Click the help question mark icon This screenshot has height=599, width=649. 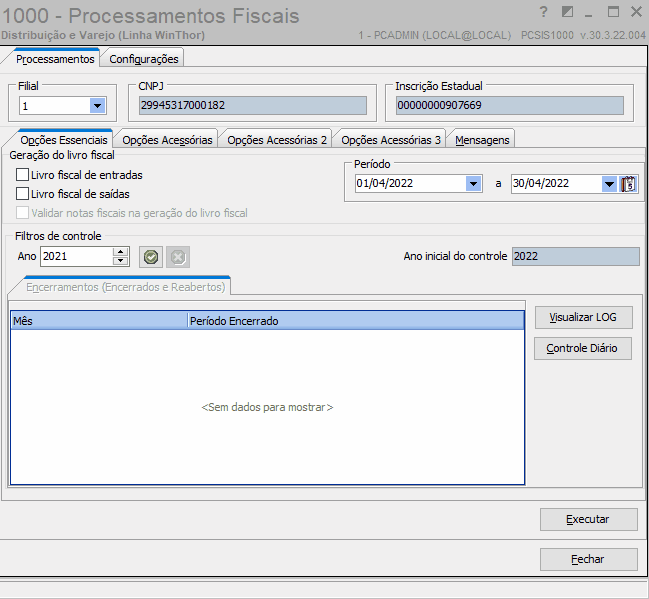click(543, 12)
